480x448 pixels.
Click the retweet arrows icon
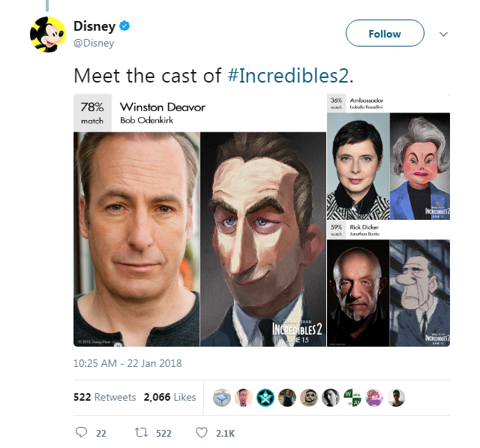[142, 432]
